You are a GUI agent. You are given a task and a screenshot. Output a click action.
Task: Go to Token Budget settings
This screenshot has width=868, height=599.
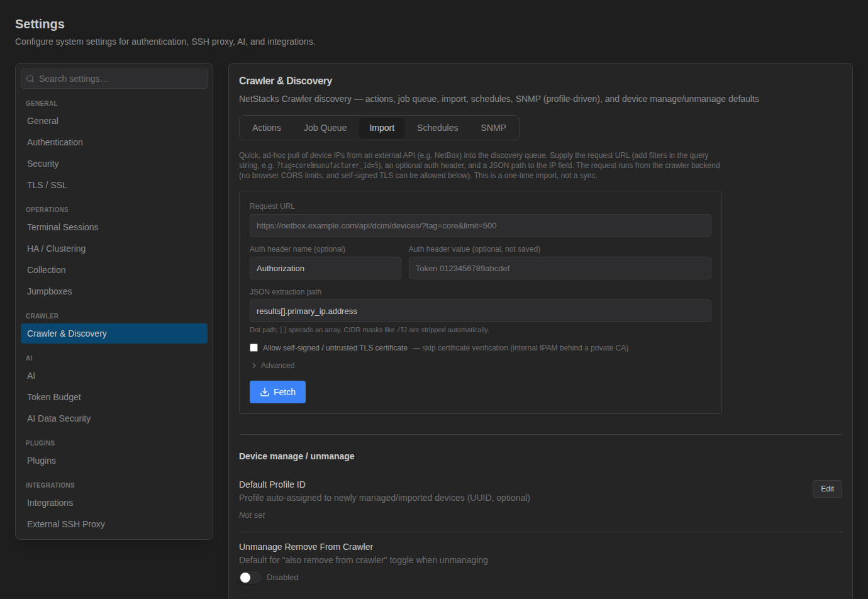coord(114,397)
